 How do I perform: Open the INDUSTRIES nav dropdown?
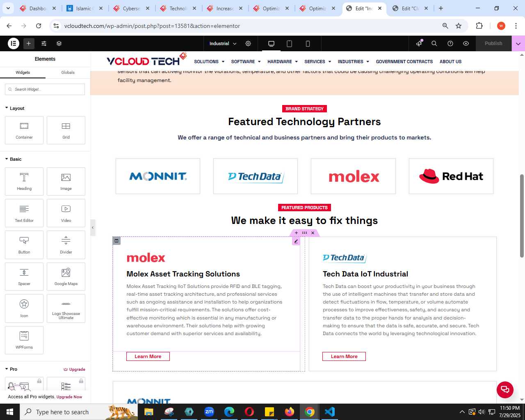click(354, 62)
